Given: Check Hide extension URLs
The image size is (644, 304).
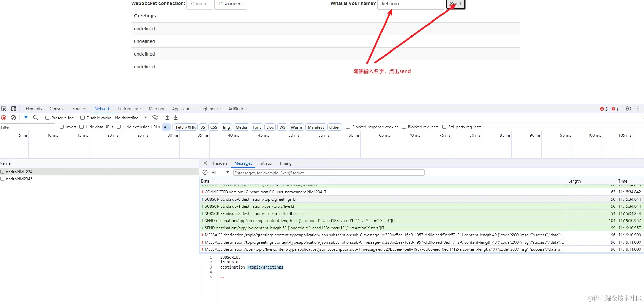Looking at the screenshot, I should (119, 127).
